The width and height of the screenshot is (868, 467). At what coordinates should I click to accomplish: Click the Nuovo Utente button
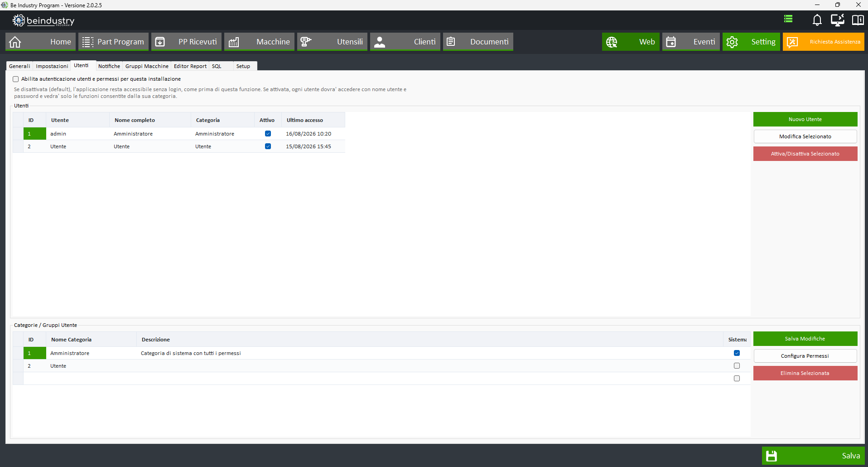click(805, 119)
